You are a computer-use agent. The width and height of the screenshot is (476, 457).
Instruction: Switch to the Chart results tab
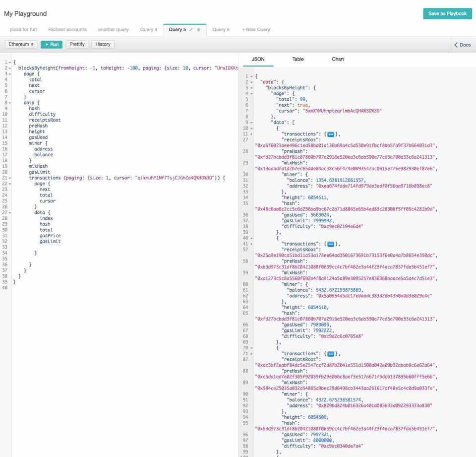(x=338, y=59)
